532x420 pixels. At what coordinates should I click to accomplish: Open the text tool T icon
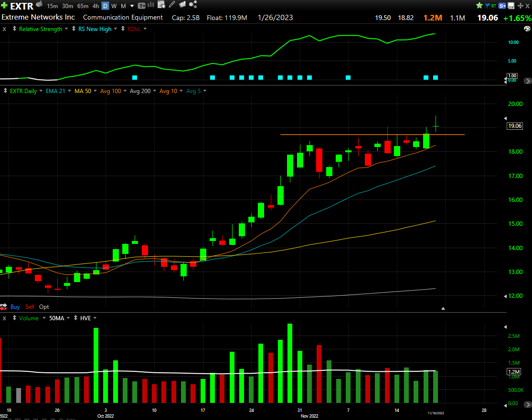[x=141, y=6]
